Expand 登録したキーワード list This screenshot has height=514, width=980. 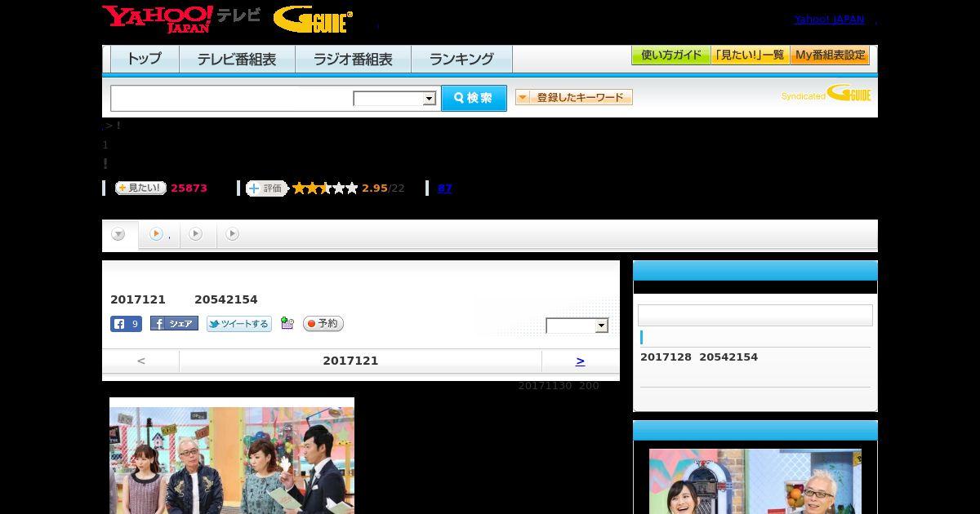pos(574,97)
